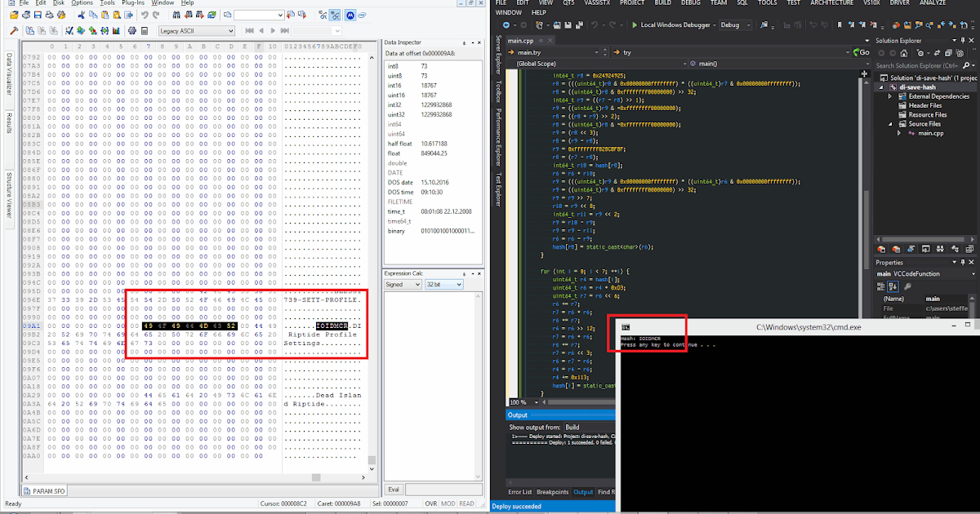Undo arrow in hex editor toolbar
Viewport: 980px width, 514px height.
145,15
